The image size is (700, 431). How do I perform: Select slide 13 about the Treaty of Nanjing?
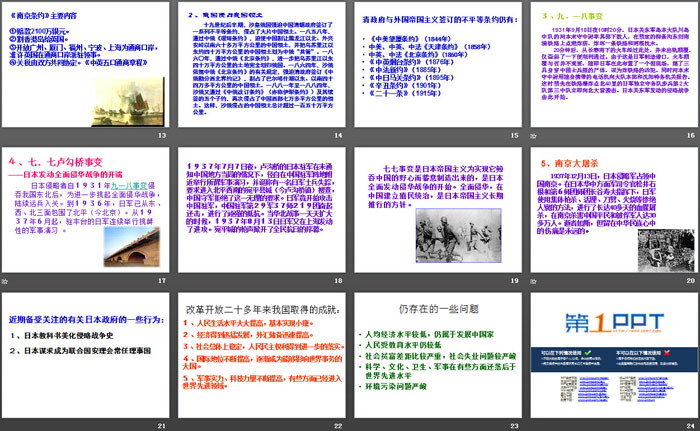(85, 65)
